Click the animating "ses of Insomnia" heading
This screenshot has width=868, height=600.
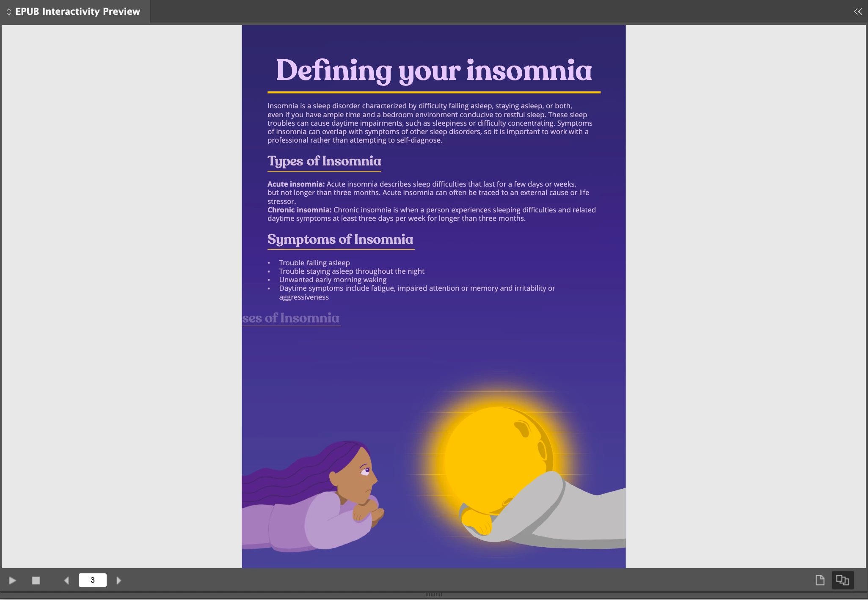tap(291, 318)
